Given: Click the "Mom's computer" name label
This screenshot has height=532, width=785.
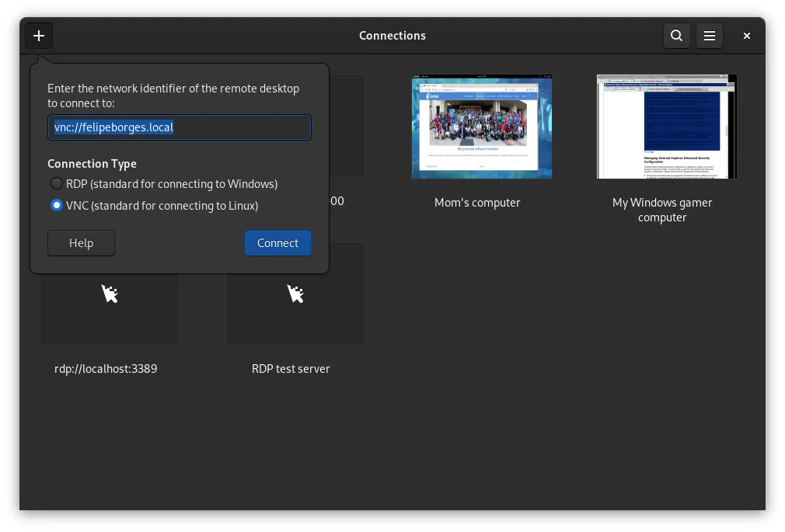Looking at the screenshot, I should [x=477, y=203].
